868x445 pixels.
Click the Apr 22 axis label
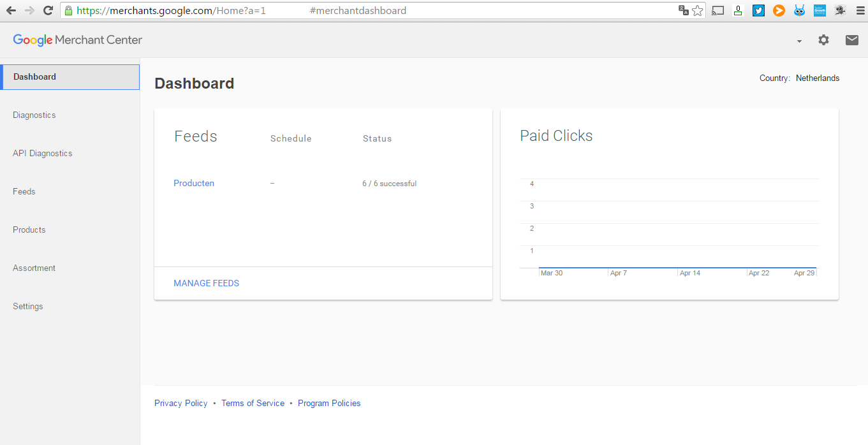pyautogui.click(x=759, y=274)
